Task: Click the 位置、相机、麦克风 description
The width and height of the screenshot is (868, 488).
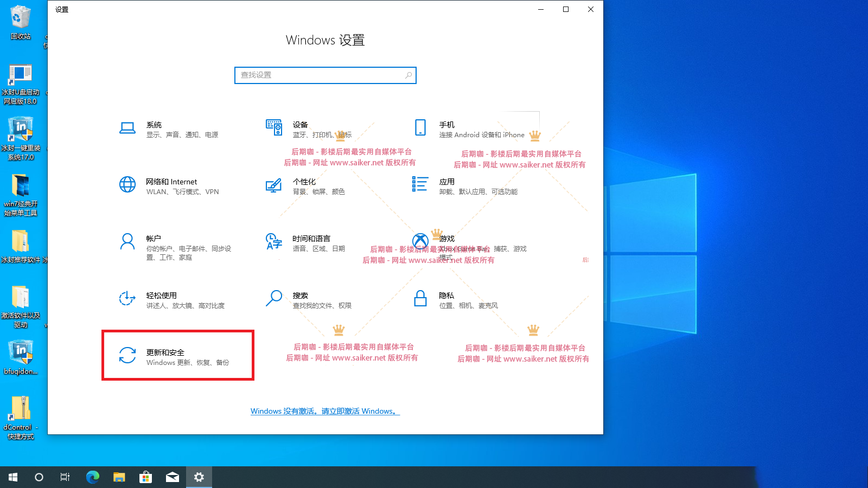Action: pyautogui.click(x=469, y=306)
